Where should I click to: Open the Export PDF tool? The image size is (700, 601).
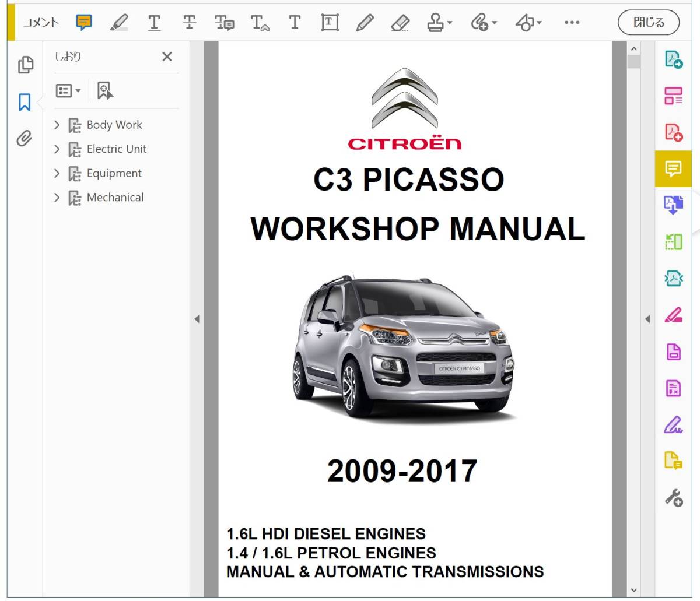click(674, 59)
